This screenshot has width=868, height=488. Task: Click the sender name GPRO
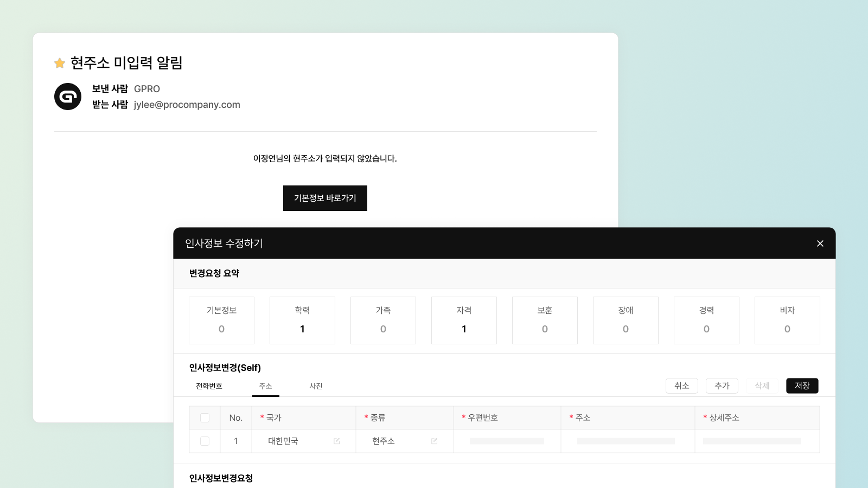coord(147,89)
